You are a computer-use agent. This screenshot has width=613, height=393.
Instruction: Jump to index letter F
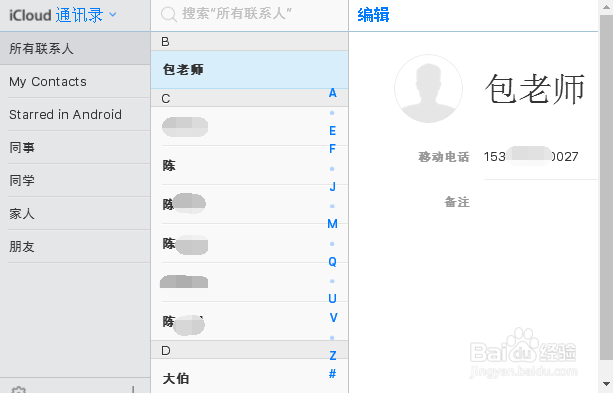(332, 149)
